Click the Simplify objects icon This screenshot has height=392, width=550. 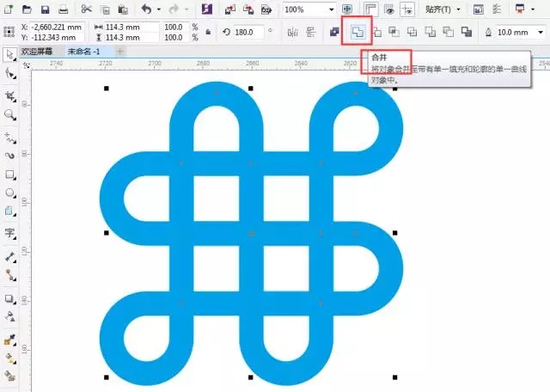412,33
